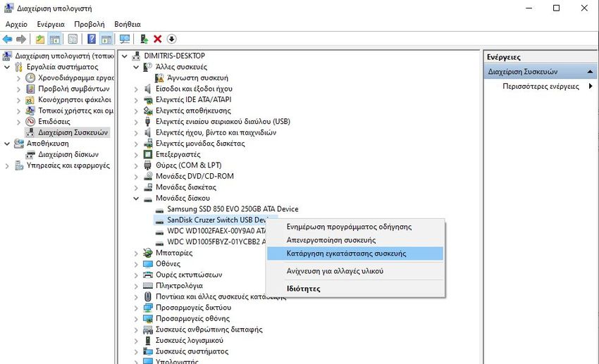Click the up one level folder icon
This screenshot has height=364, width=599.
click(x=40, y=39)
